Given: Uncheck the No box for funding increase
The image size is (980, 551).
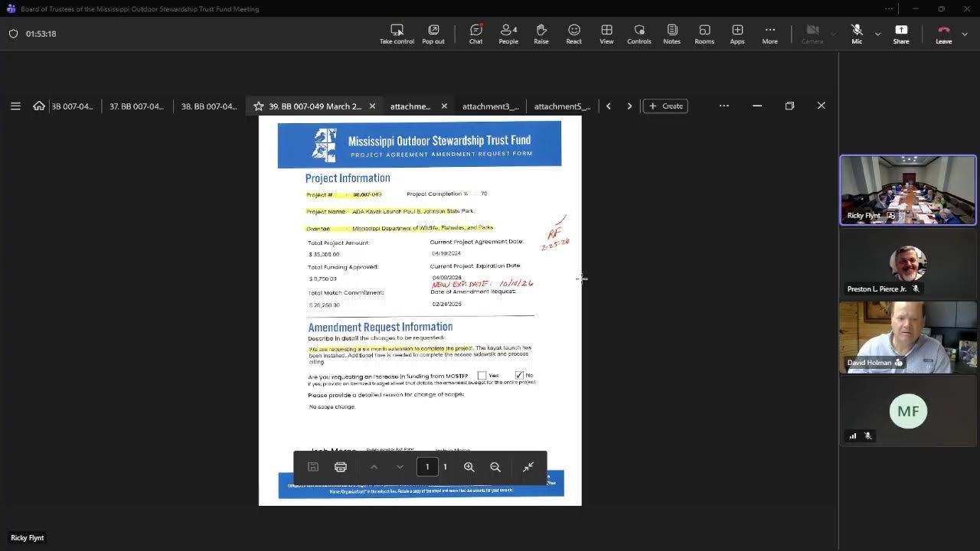Looking at the screenshot, I should point(519,376).
